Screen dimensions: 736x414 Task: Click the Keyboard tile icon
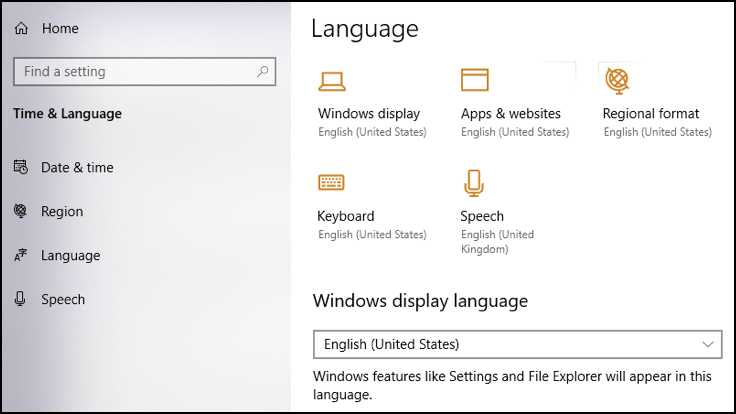[x=331, y=182]
